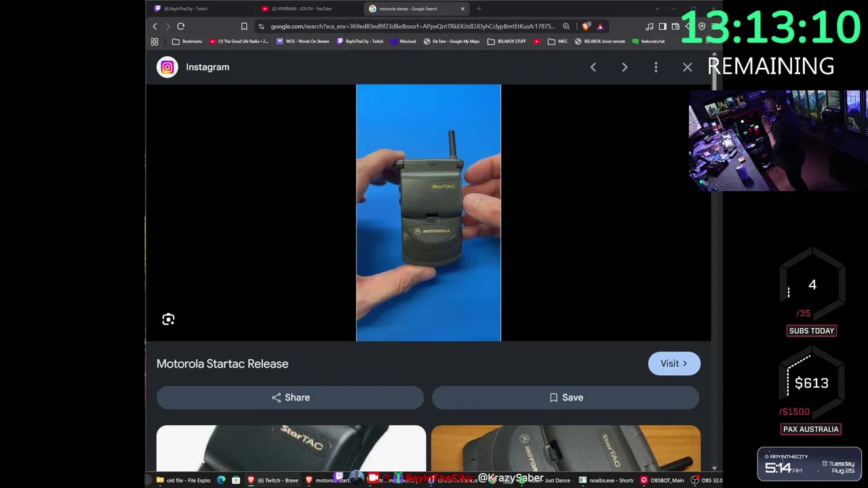Launch Microsoft Edge from the taskbar
Image resolution: width=868 pixels, height=488 pixels.
coord(221,481)
